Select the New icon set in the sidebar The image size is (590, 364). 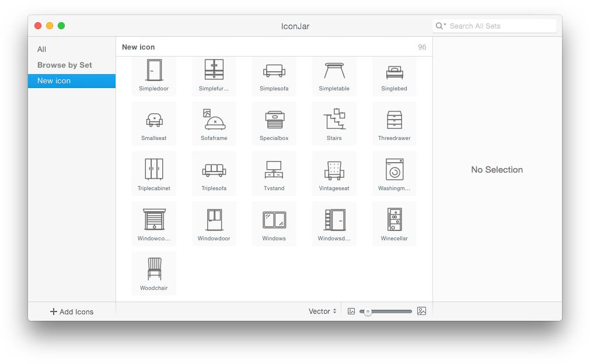pyautogui.click(x=54, y=80)
